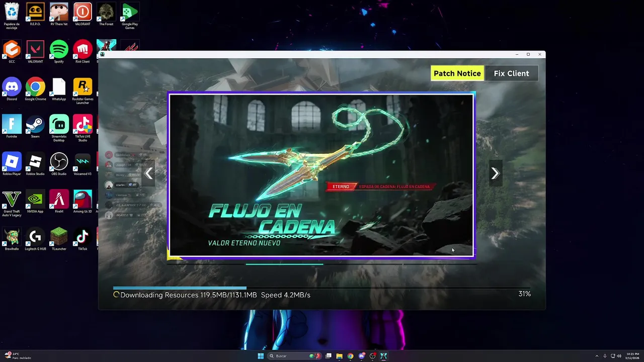The width and height of the screenshot is (644, 362).
Task: Minimize the game launcher window
Action: tap(517, 54)
